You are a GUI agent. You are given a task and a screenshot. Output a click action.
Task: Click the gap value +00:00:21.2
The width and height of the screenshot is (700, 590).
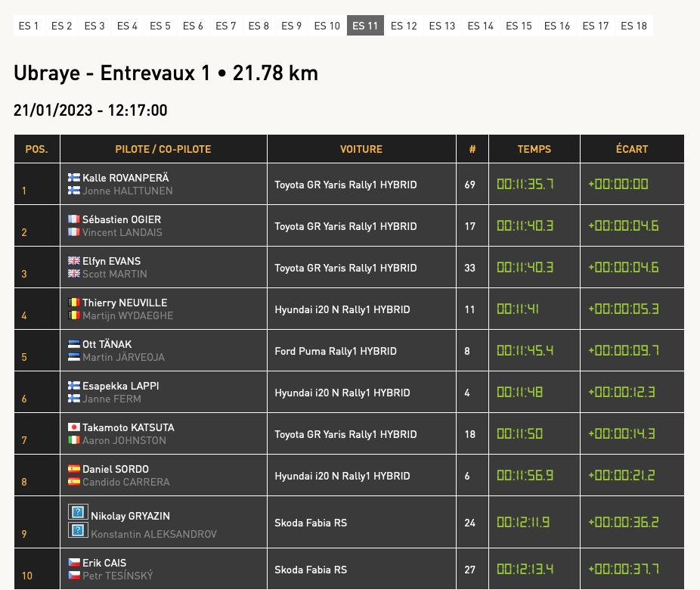click(x=622, y=475)
